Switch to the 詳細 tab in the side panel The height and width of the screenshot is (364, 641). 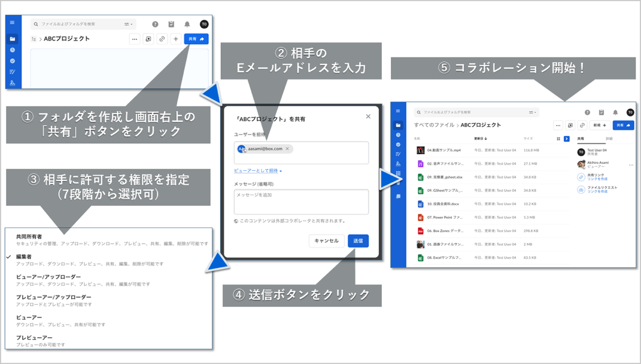tap(609, 139)
